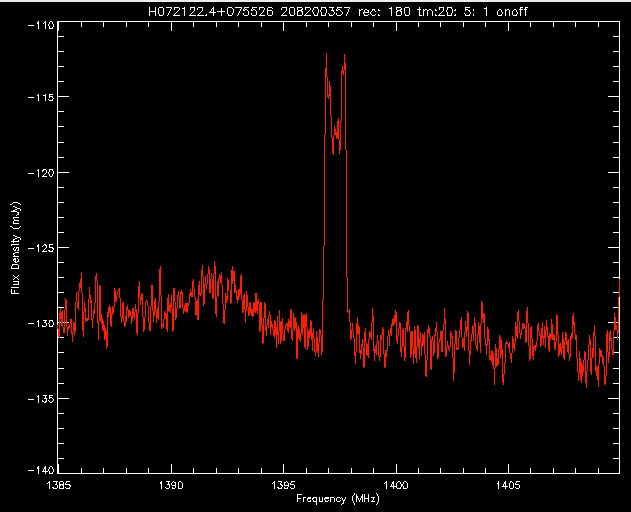Click the left horn of the emission peak
Viewport: 631px width, 512px height.
(x=326, y=56)
